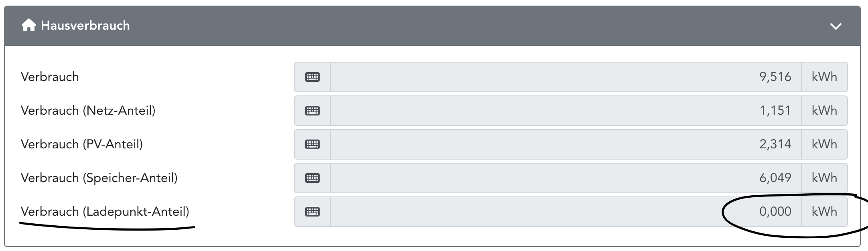The image size is (868, 251).
Task: Focus the Speicher-Anteil field showing 6,049
Action: [566, 178]
